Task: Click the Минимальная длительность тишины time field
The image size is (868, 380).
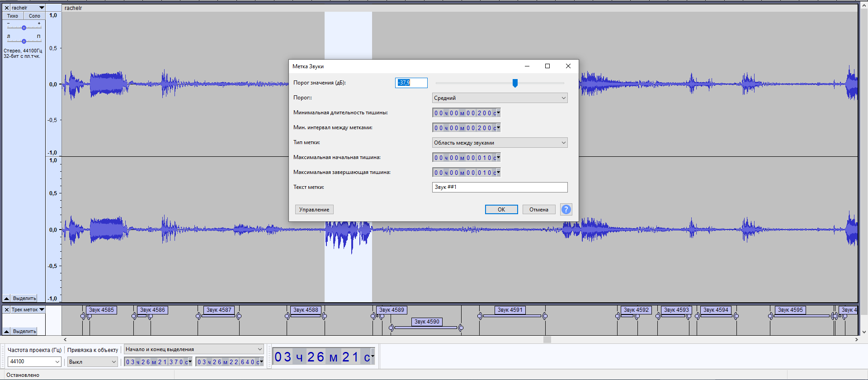Action: [464, 113]
